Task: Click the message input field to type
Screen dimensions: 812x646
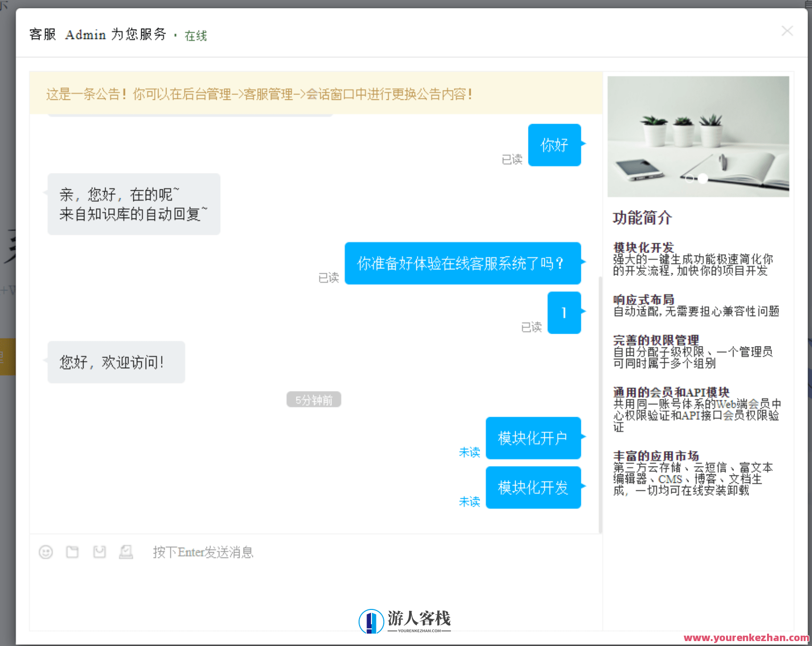Action: [x=296, y=552]
